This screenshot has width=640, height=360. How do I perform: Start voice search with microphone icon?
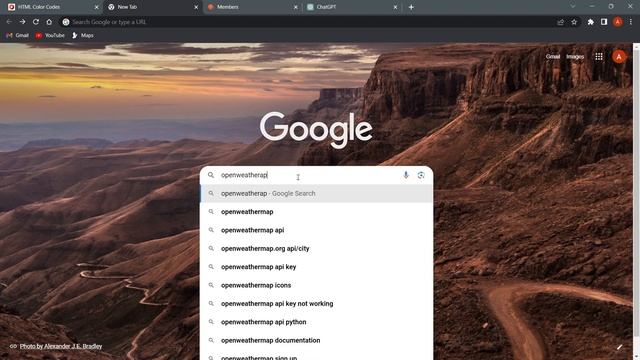(x=406, y=175)
